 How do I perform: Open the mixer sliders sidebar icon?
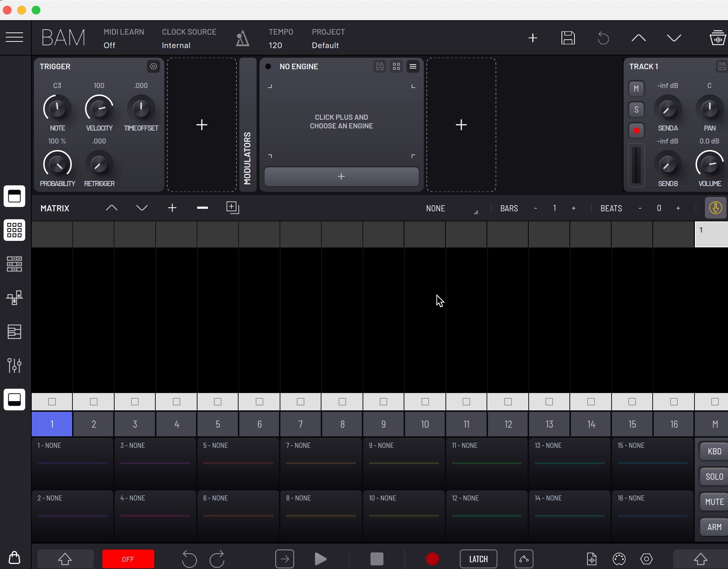click(14, 365)
